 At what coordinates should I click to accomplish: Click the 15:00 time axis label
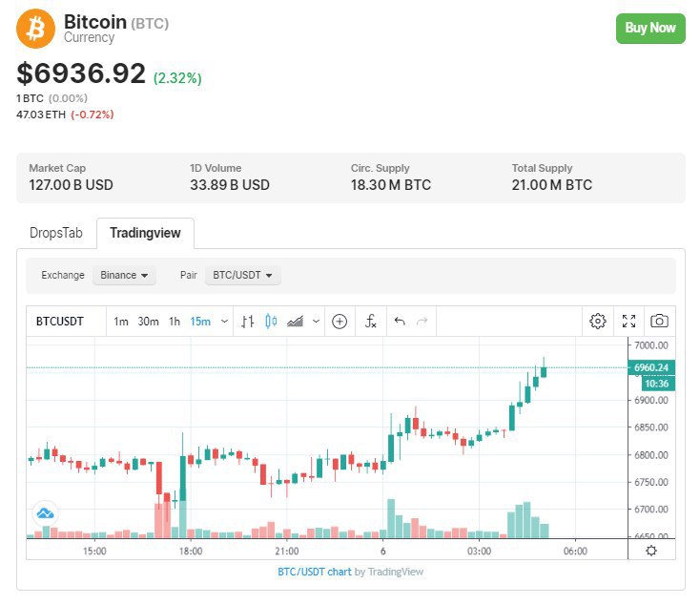click(x=94, y=551)
